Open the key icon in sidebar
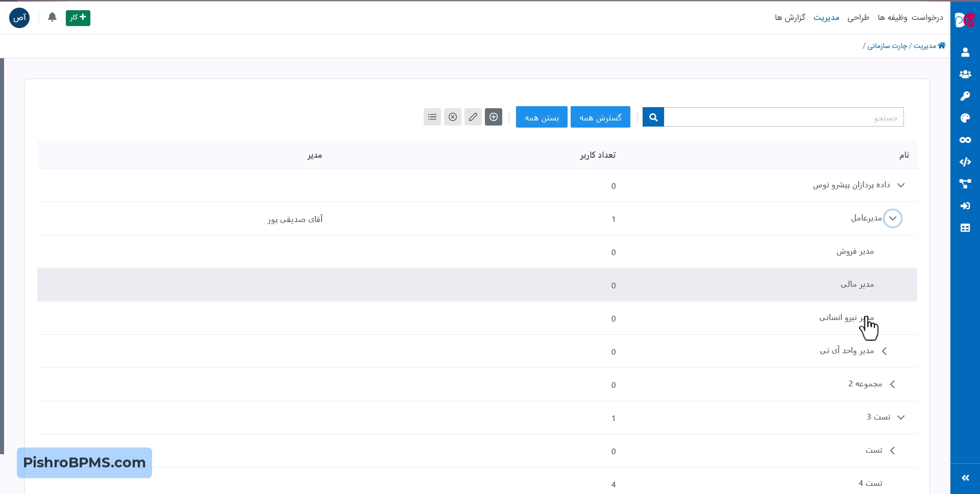The width and height of the screenshot is (980, 494). (965, 96)
